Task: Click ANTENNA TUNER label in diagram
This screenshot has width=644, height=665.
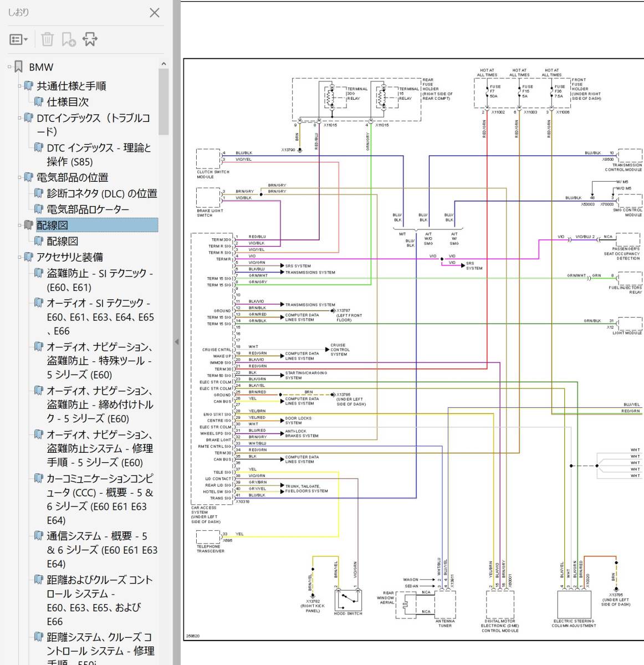Action: [445, 623]
